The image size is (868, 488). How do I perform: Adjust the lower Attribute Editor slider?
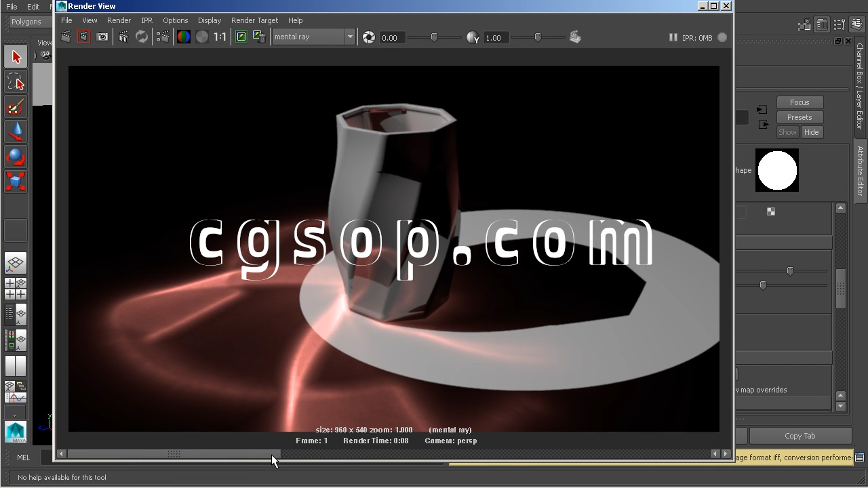763,285
